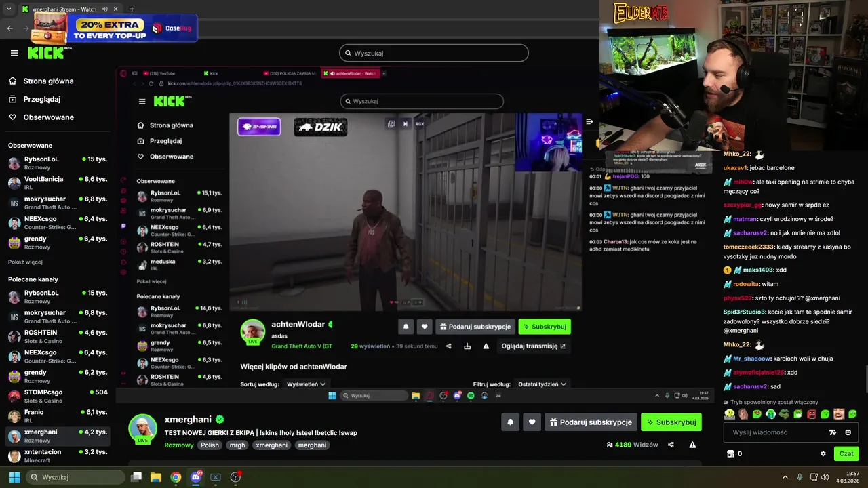The width and height of the screenshot is (868, 488).
Task: Click the top Wyszukaj search field
Action: (433, 53)
